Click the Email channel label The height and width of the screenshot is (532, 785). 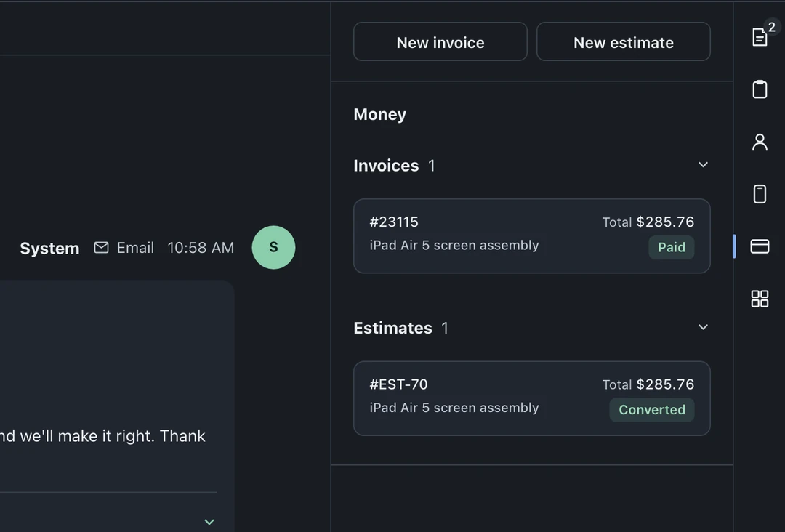pyautogui.click(x=135, y=248)
